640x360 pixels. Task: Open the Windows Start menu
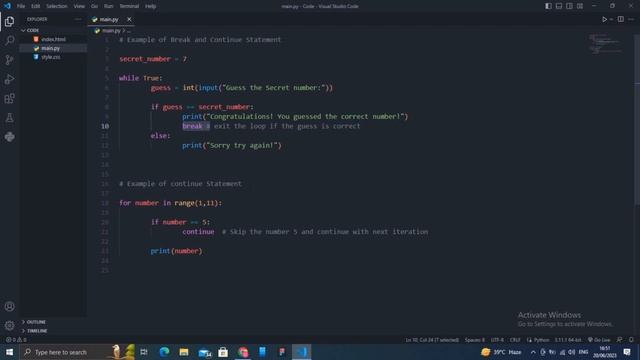click(9, 352)
